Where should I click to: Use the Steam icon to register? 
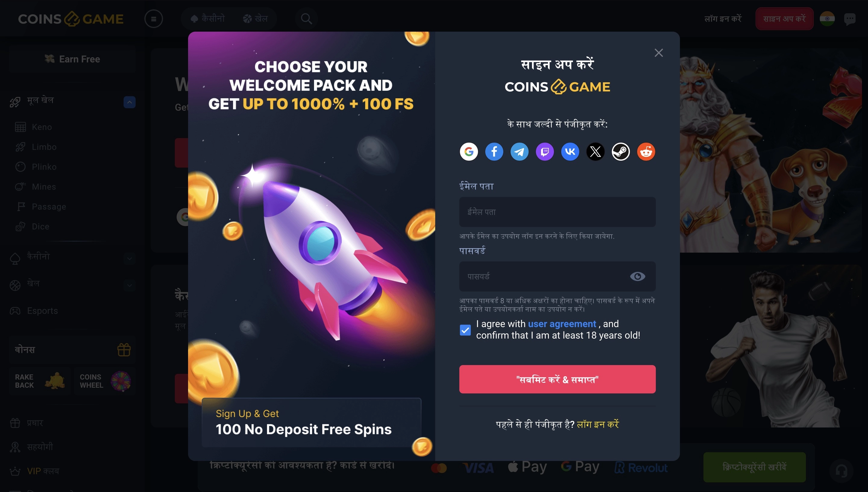[621, 151]
